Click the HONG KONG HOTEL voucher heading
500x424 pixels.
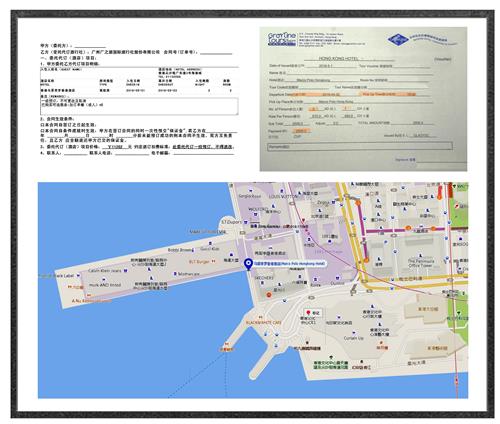[338, 58]
